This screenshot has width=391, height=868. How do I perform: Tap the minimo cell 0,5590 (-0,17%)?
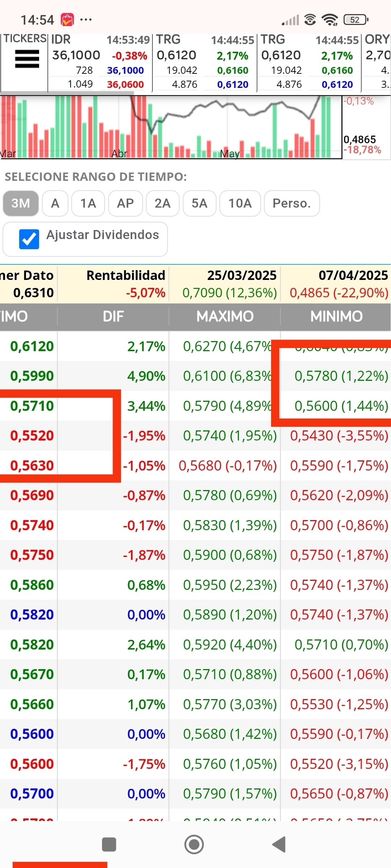click(339, 734)
